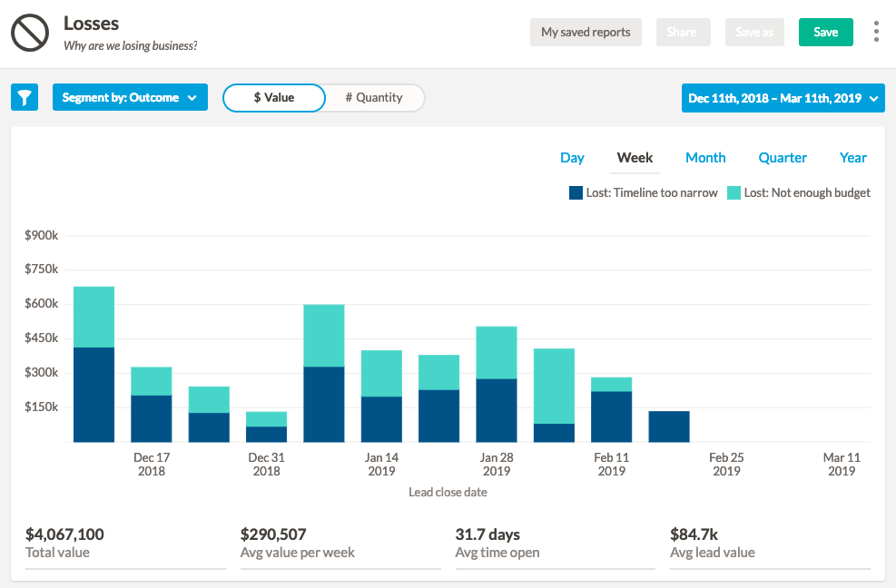Open the three-dot more options menu

(875, 33)
